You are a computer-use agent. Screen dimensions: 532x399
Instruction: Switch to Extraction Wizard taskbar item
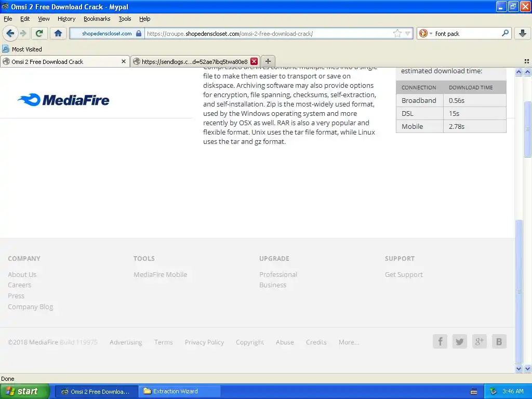180,392
